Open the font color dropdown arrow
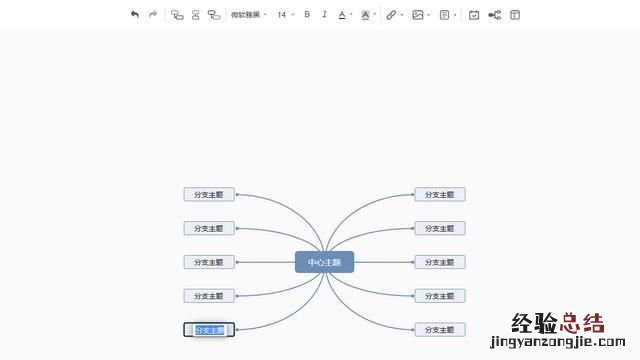The width and height of the screenshot is (640, 360). (351, 15)
